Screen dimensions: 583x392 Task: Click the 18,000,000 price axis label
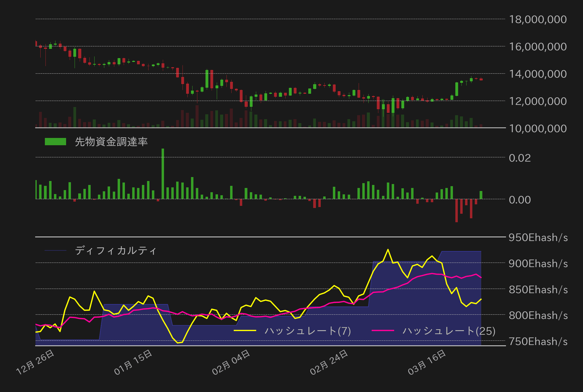(x=538, y=19)
